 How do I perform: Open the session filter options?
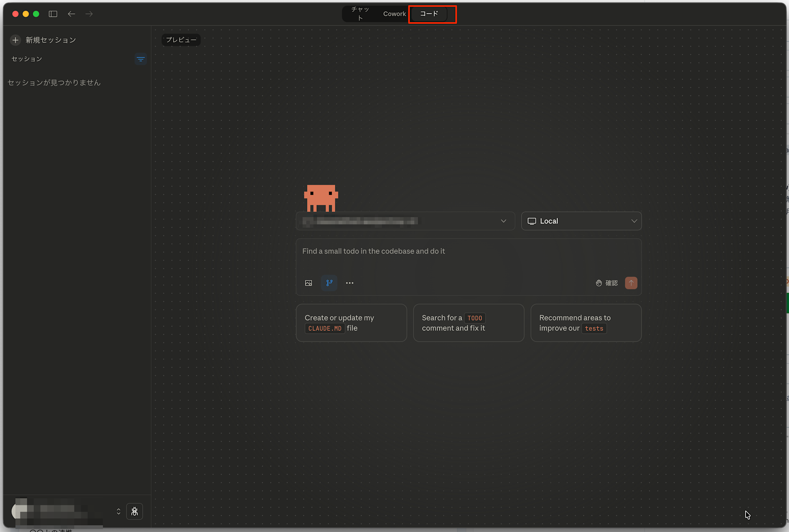pos(141,59)
